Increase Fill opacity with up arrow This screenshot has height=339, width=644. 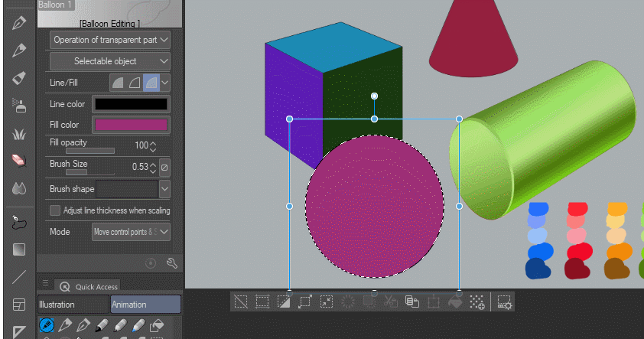(153, 143)
